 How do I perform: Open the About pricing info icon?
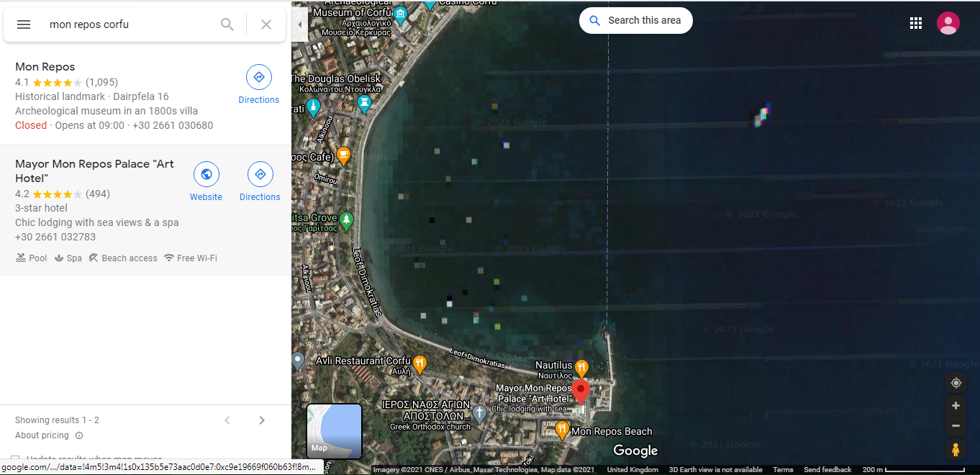point(79,435)
